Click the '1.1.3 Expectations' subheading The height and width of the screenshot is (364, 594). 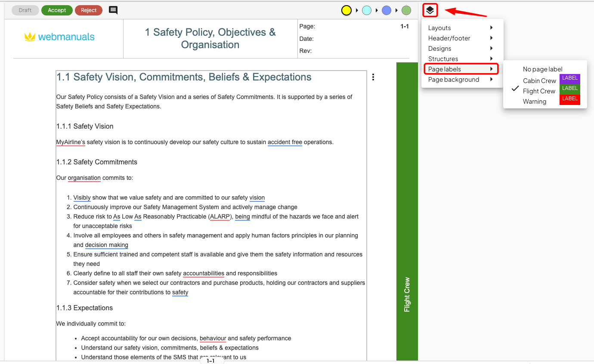point(84,308)
